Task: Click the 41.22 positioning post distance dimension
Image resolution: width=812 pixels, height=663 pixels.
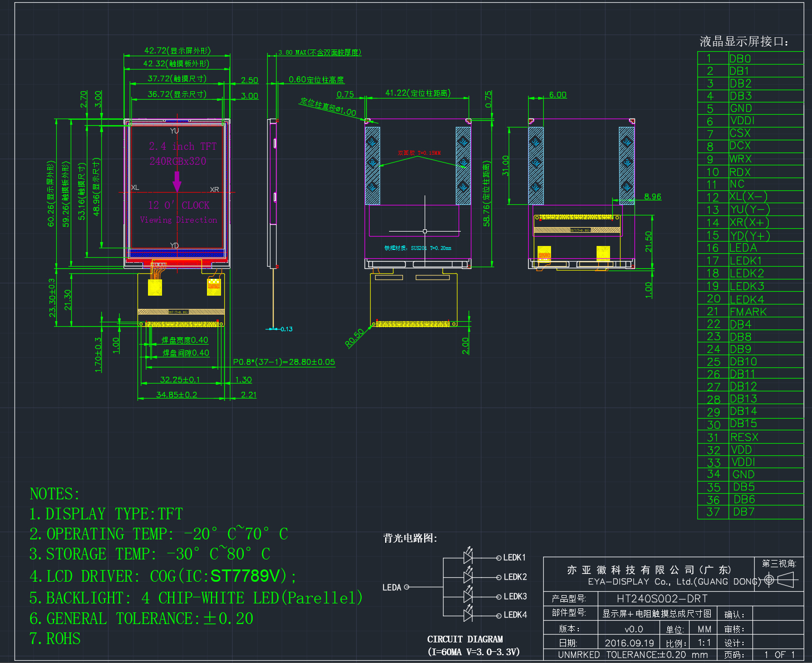Action: pos(418,93)
